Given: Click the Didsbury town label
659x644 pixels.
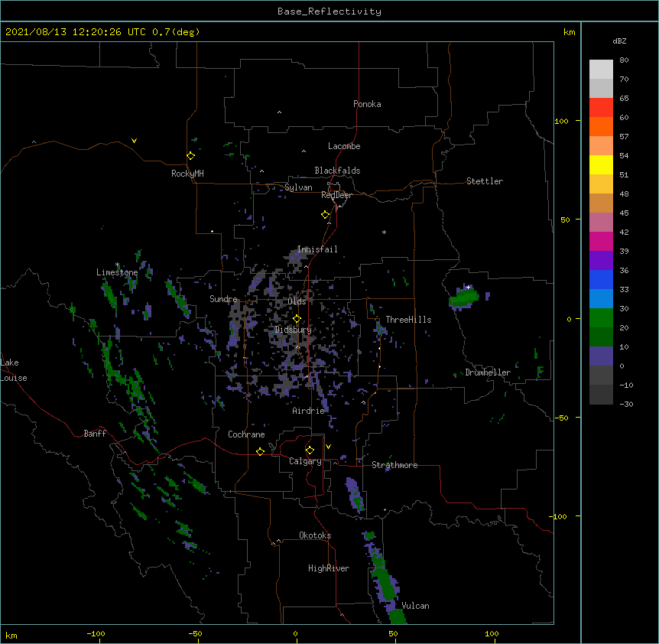Looking at the screenshot, I should pyautogui.click(x=293, y=330).
